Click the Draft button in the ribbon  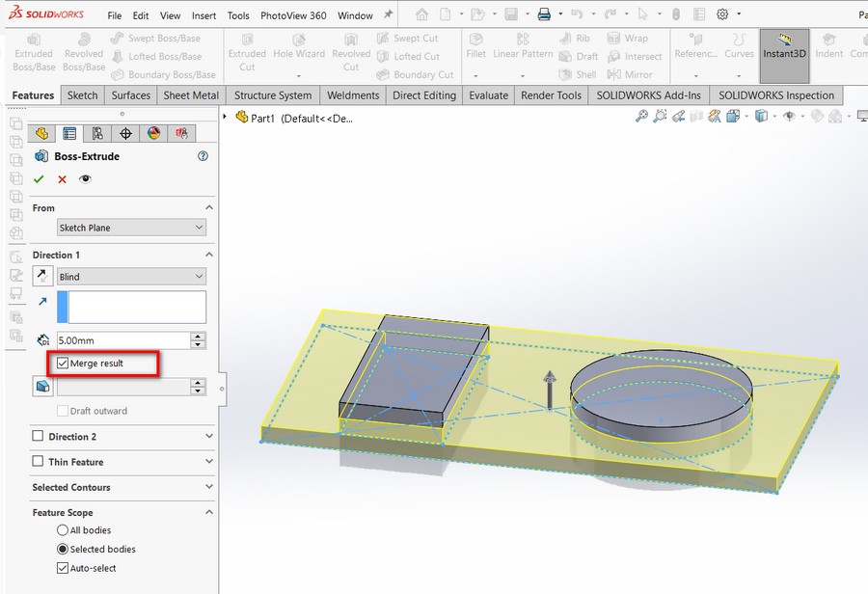[579, 56]
